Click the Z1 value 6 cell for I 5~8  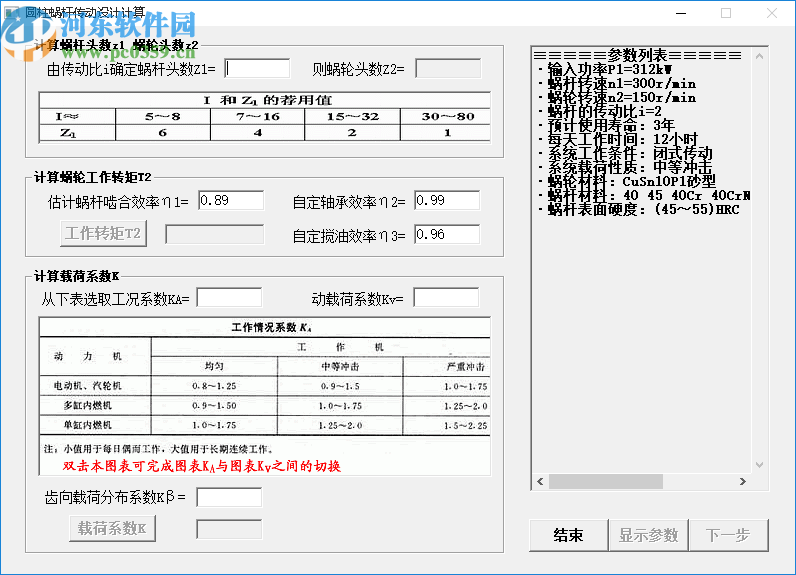click(162, 133)
